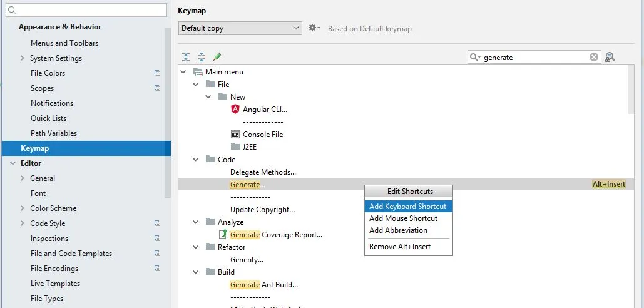Image resolution: width=644 pixels, height=308 pixels.
Task: Click the Generate Coverage Report icon
Action: click(223, 235)
